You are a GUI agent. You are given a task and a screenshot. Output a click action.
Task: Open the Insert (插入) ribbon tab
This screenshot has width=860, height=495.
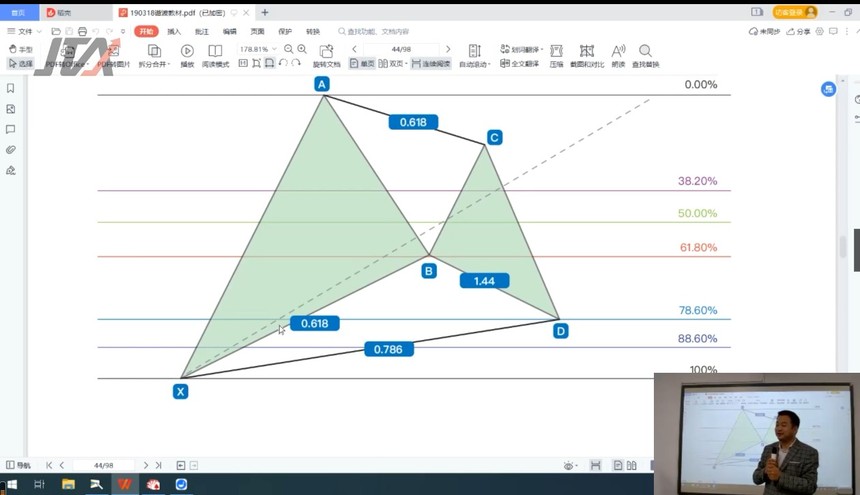(174, 31)
